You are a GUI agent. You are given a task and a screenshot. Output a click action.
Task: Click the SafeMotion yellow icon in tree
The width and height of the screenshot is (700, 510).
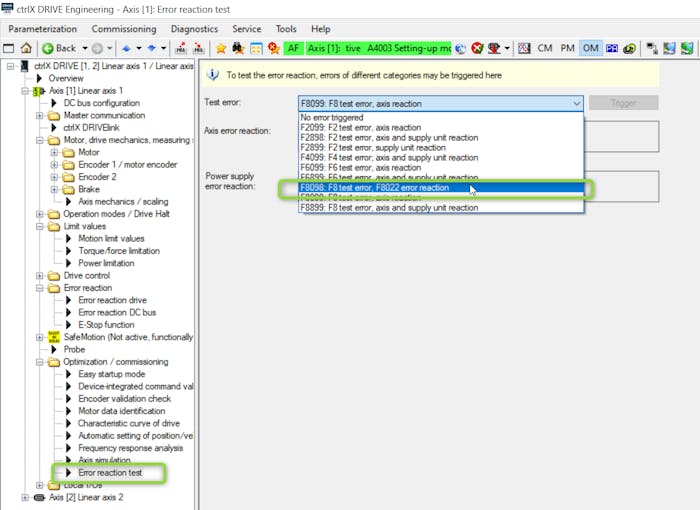pyautogui.click(x=54, y=337)
